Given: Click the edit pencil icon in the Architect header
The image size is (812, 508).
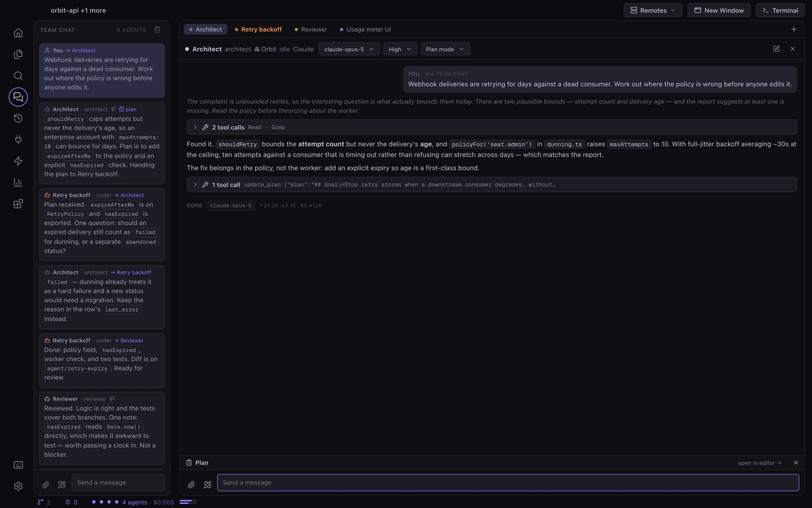Looking at the screenshot, I should click(776, 49).
